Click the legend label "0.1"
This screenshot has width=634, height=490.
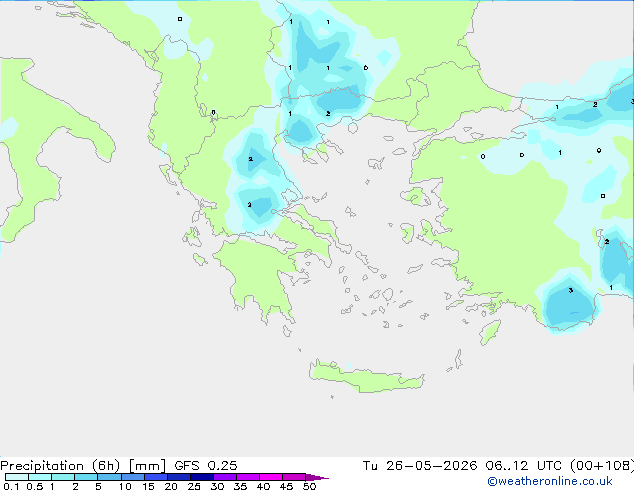[11, 486]
